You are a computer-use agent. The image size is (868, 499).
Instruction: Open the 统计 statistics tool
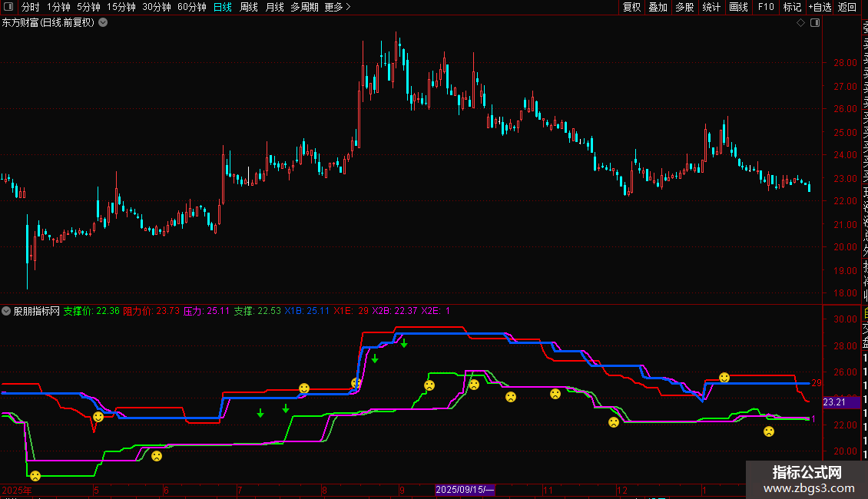coord(711,7)
